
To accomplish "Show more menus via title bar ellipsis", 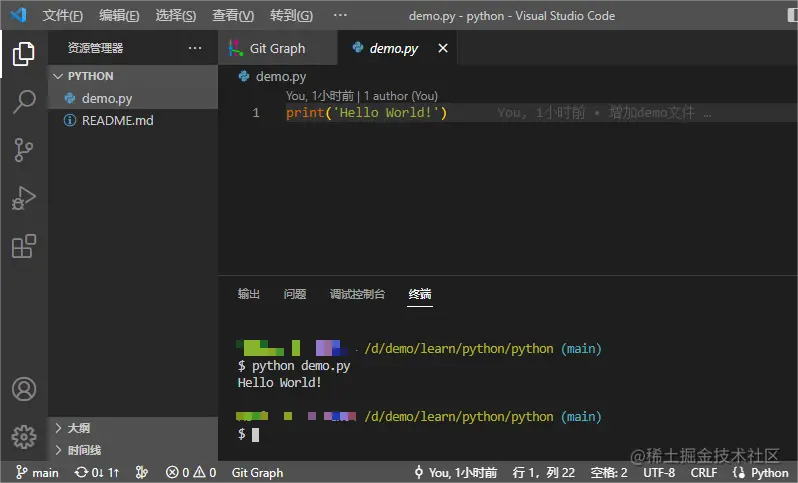I will [x=340, y=15].
